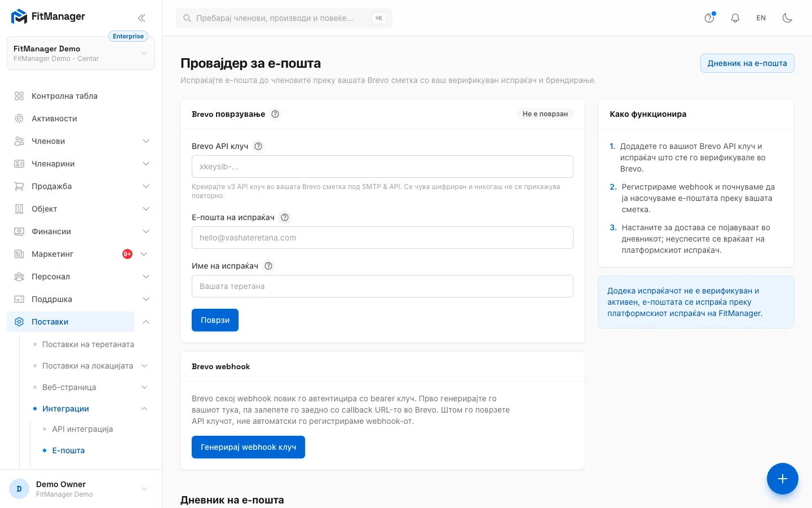
Task: Select Поставки на теретаната
Action: coord(88,344)
